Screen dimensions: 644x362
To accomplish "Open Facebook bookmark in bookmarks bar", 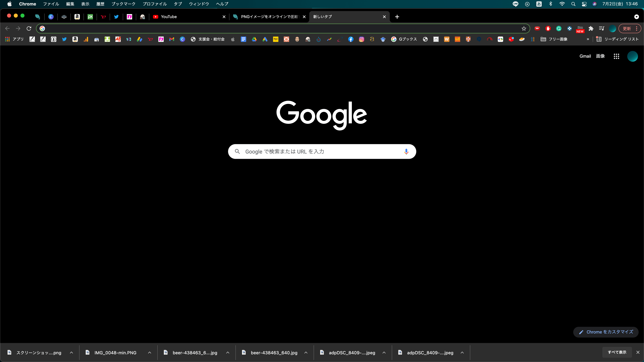I will pos(351,39).
